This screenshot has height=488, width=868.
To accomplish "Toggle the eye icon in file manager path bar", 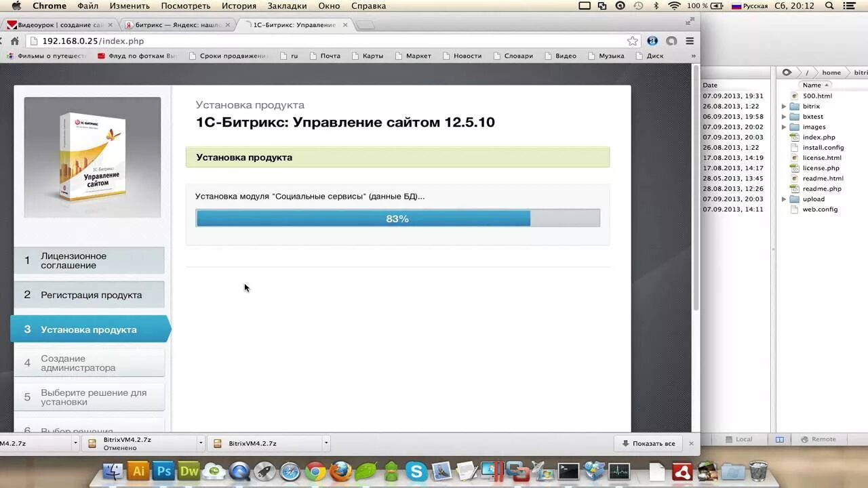I will pyautogui.click(x=787, y=73).
